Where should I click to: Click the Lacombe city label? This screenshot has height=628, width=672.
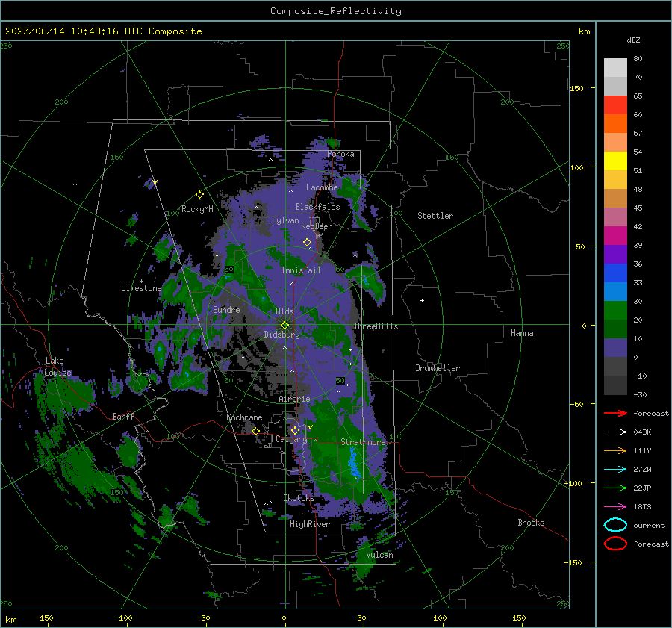[322, 187]
